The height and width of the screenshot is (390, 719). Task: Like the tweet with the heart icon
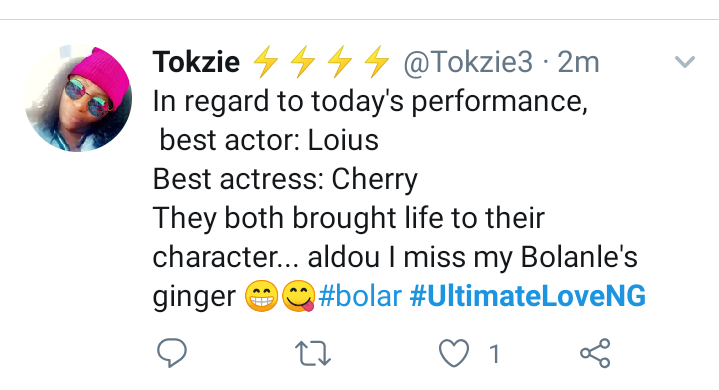[x=454, y=353]
